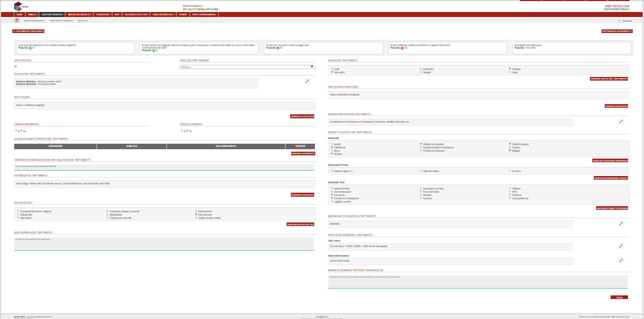
Task: Uncheck the Dati personali checkbox
Action: 196,214
